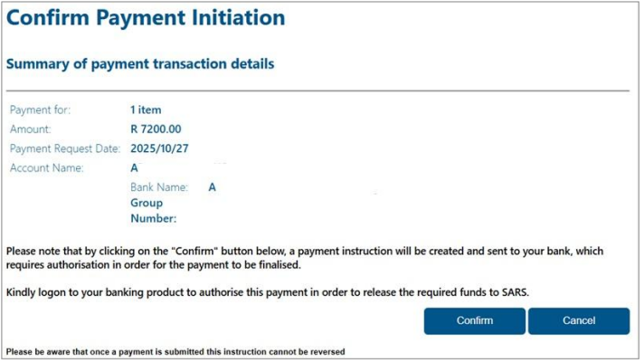Click the Amount label

pyautogui.click(x=32, y=129)
